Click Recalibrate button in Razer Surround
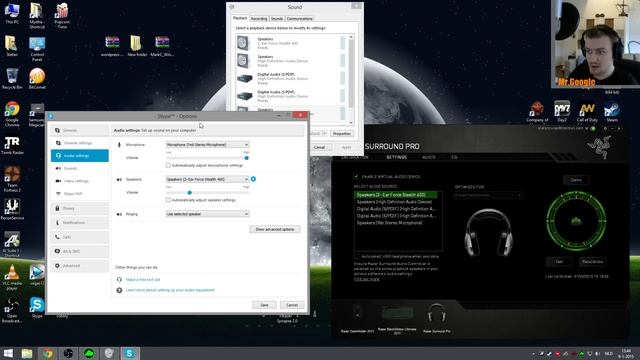640x360 pixels. click(x=592, y=262)
